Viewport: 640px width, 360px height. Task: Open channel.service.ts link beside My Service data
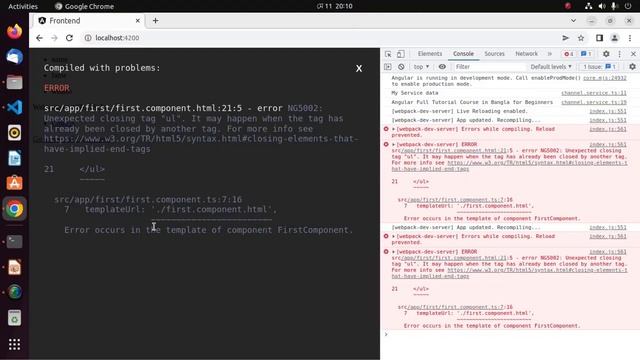pos(594,93)
